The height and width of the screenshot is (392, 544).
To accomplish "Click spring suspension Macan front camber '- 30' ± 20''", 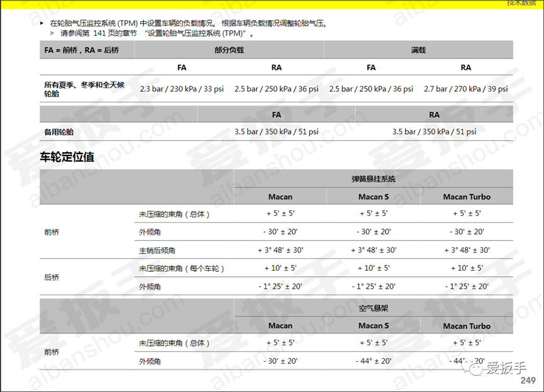I will (280, 232).
